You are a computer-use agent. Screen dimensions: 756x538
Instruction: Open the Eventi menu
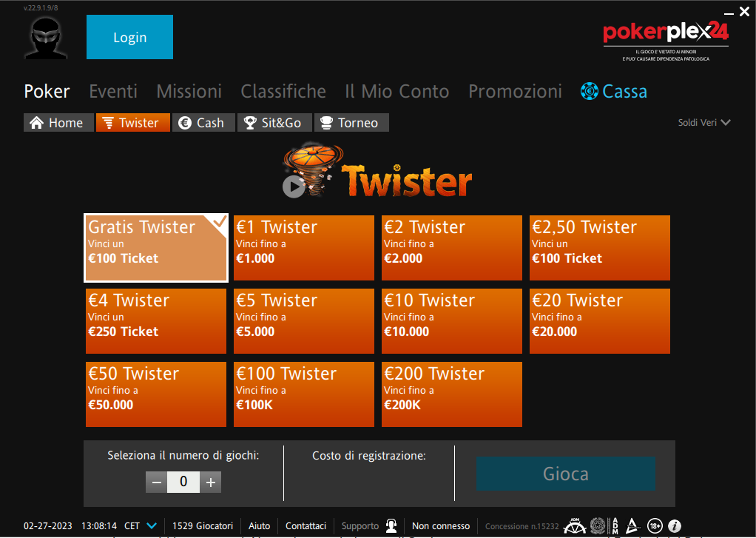pos(113,91)
